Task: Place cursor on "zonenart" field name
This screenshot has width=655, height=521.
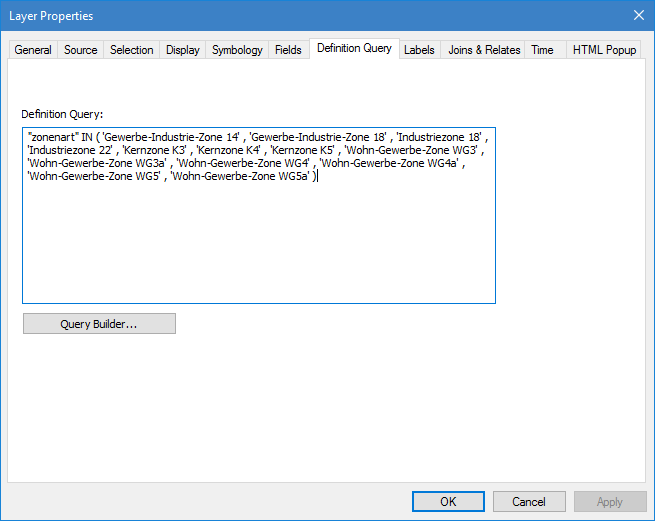Action: [x=53, y=134]
